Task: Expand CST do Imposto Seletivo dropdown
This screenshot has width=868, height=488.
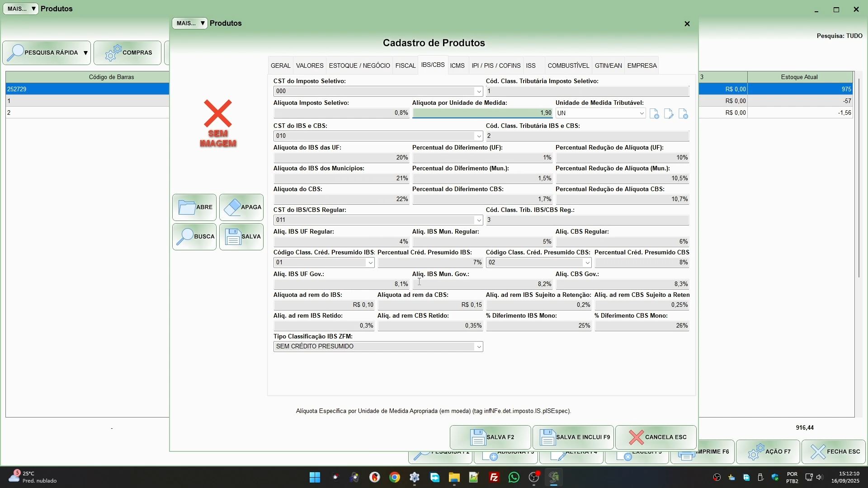Action: (x=479, y=92)
